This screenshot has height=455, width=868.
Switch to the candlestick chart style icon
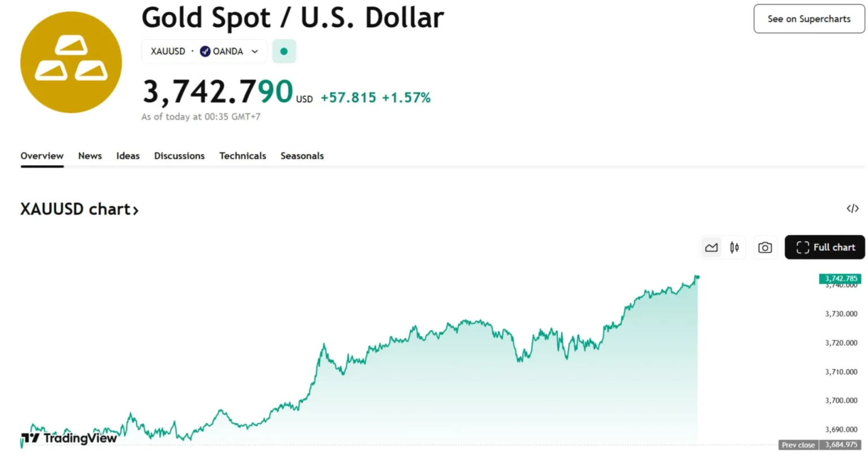pos(734,247)
